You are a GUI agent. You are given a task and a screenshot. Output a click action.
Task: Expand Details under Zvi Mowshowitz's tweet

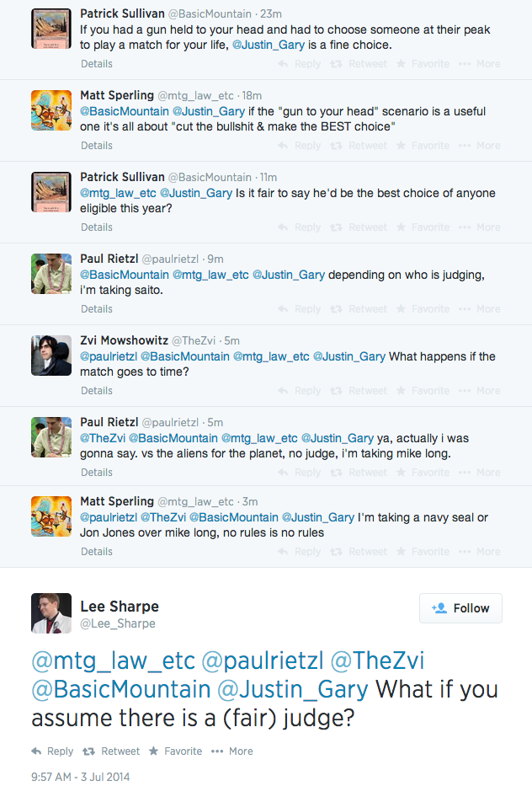coord(97,391)
